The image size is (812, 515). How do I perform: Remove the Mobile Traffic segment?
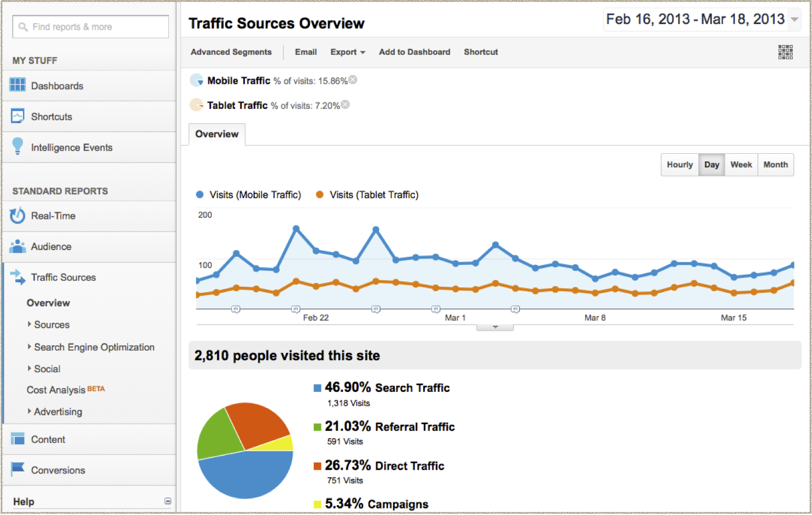click(353, 80)
